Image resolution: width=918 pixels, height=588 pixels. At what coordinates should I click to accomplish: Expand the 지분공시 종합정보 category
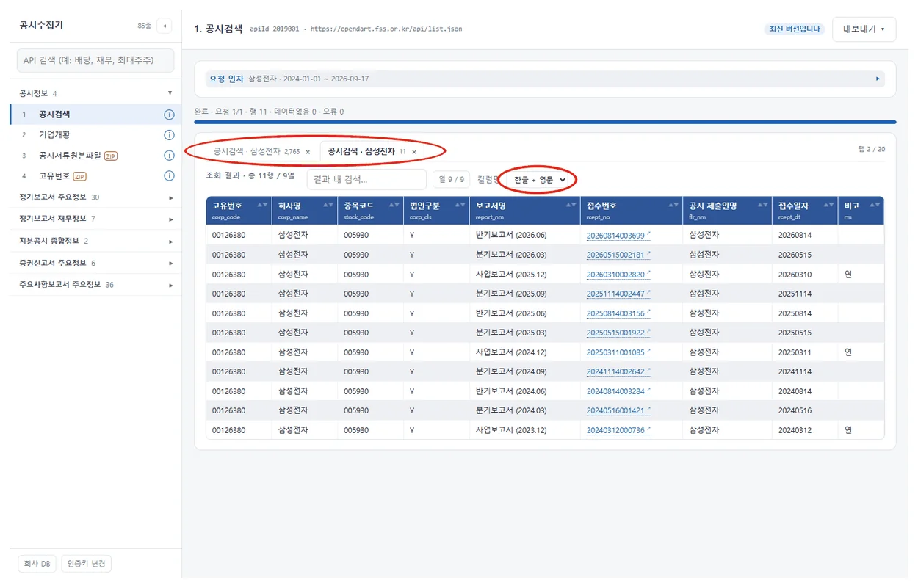95,241
